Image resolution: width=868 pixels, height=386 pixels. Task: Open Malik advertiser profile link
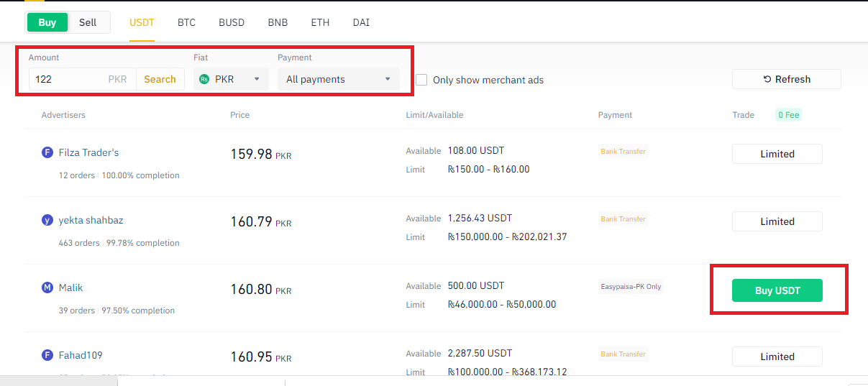click(70, 288)
